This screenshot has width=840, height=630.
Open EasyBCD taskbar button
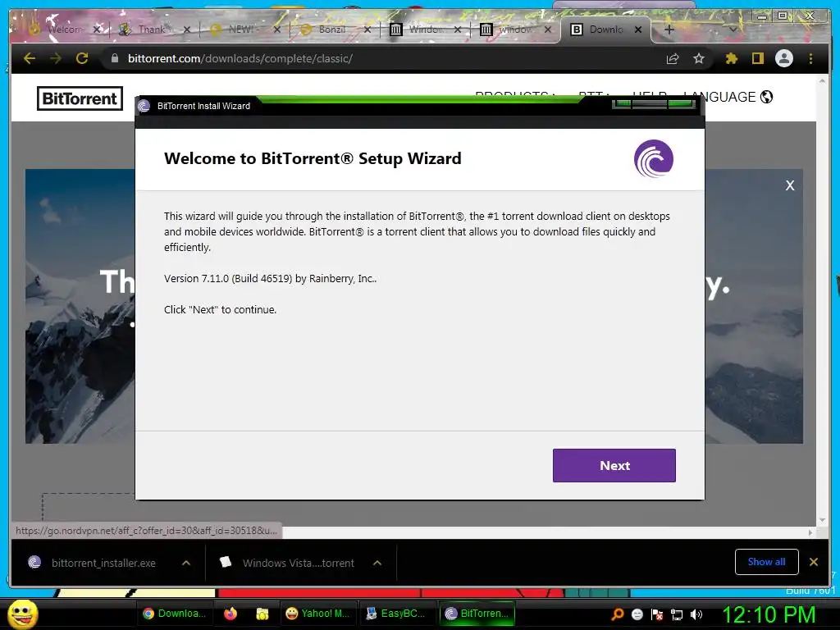[396, 614]
